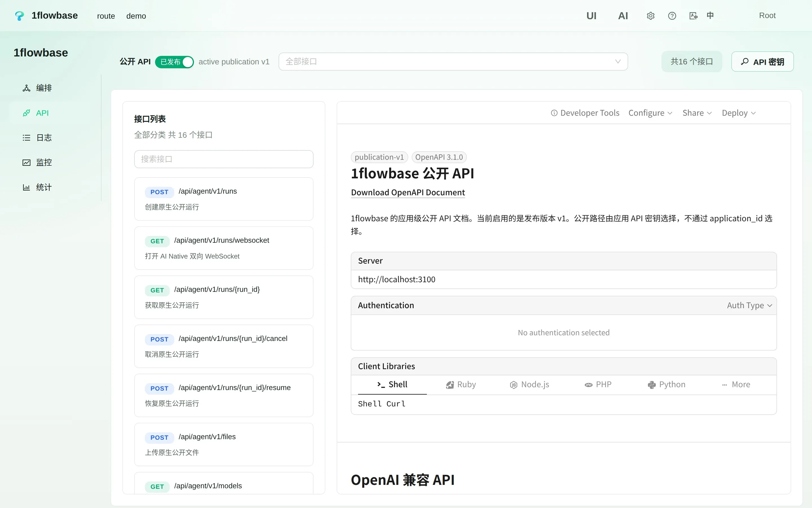The height and width of the screenshot is (508, 812).
Task: Select POST /api/agent/v1/runs endpoint
Action: (x=224, y=199)
